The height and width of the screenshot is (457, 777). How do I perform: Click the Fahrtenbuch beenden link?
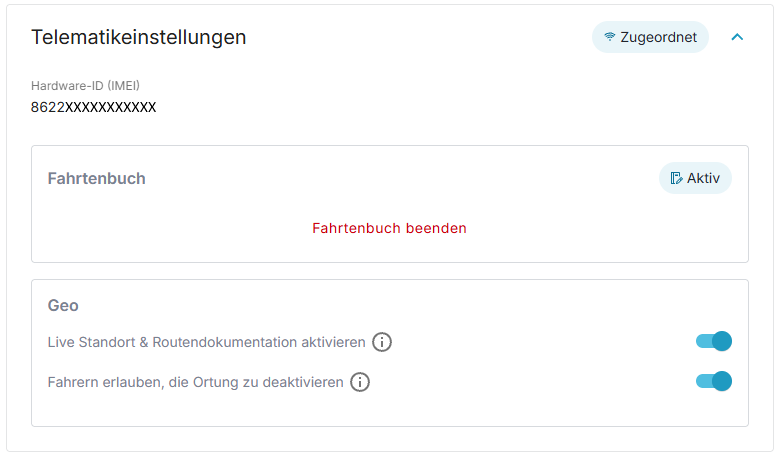coord(389,228)
